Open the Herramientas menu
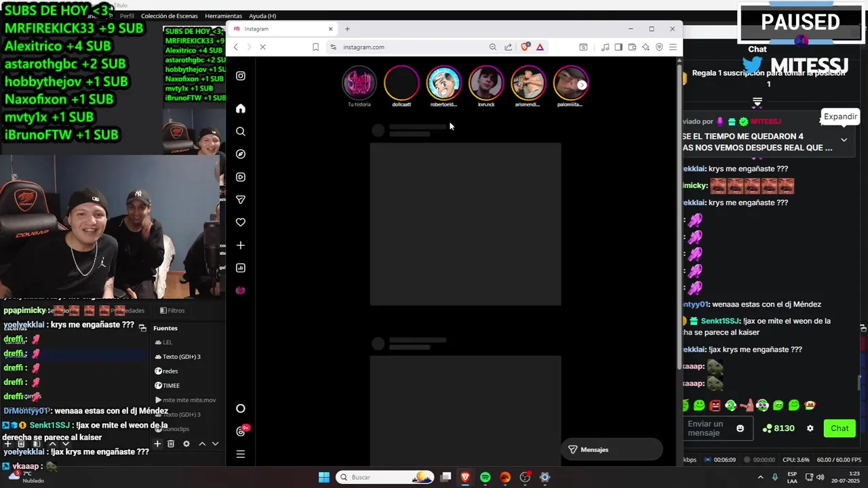Image resolution: width=868 pixels, height=488 pixels. tap(223, 16)
